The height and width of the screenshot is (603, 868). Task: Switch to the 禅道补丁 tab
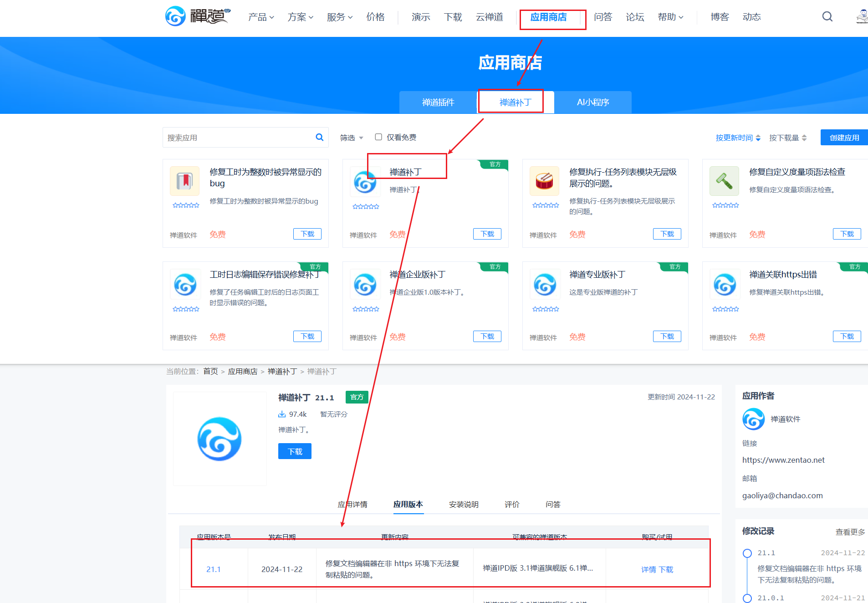(x=516, y=102)
